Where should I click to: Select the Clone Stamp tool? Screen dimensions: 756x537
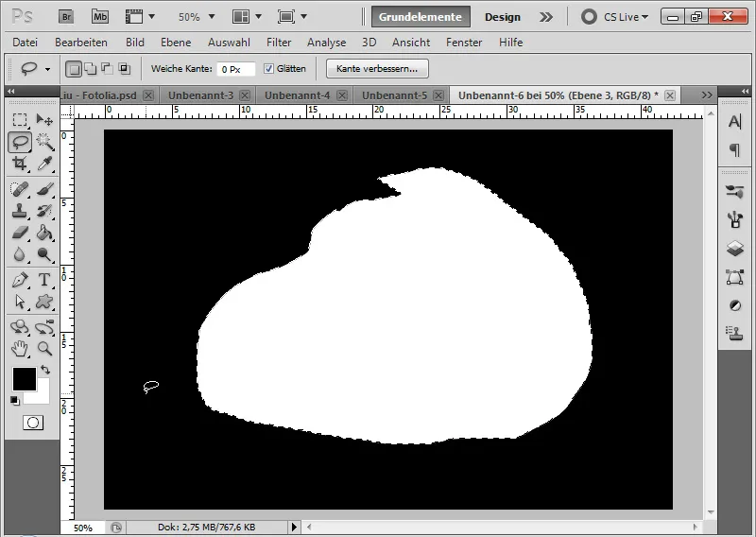coord(20,211)
